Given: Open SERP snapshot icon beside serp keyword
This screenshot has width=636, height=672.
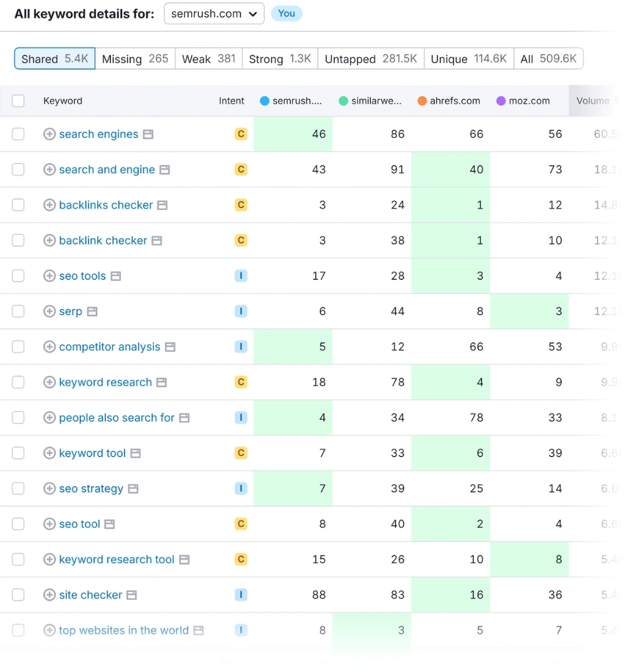Looking at the screenshot, I should click(92, 312).
